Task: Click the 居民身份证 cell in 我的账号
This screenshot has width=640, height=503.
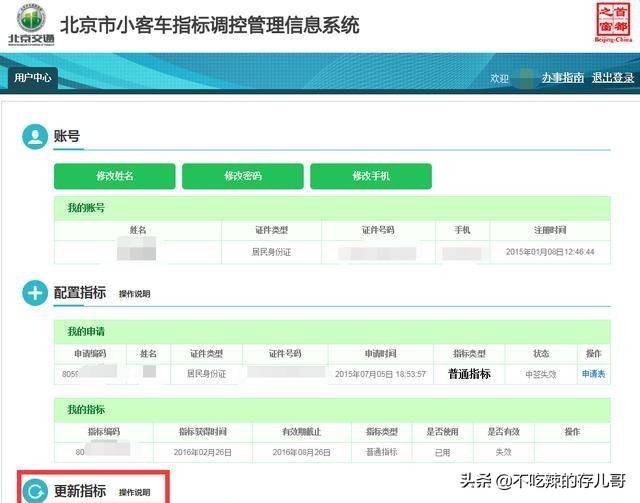Action: click(x=271, y=252)
